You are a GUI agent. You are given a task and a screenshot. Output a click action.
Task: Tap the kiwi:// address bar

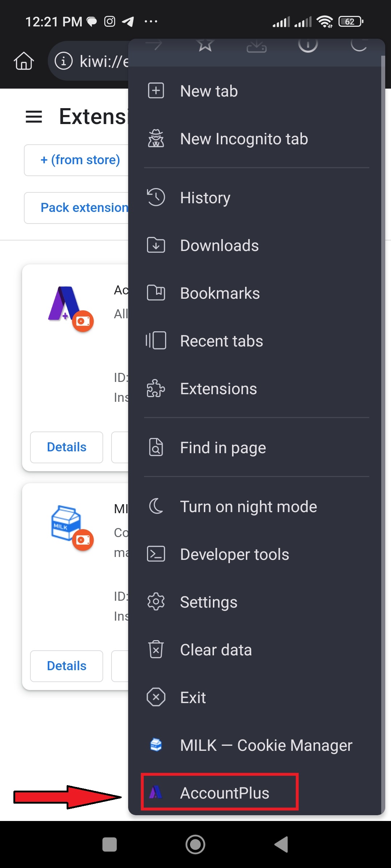(x=88, y=61)
